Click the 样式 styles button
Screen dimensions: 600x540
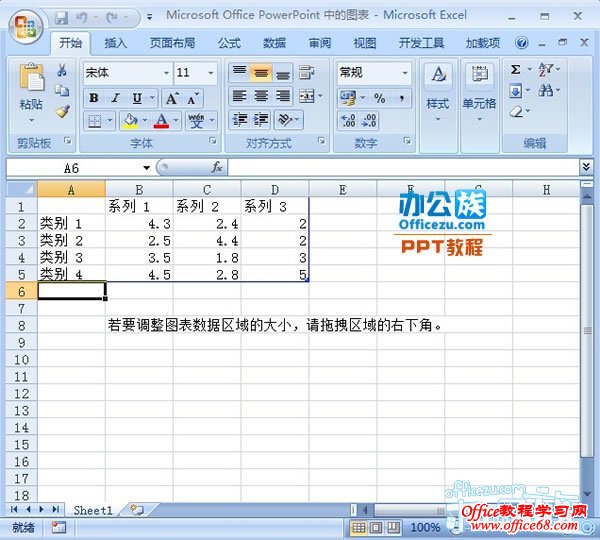[437, 89]
